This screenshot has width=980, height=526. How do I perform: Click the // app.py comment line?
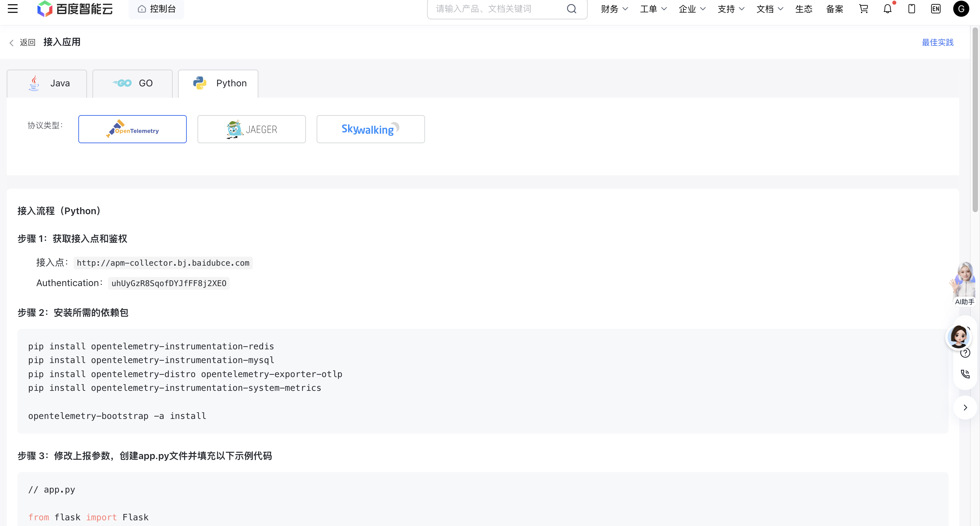pyautogui.click(x=52, y=490)
